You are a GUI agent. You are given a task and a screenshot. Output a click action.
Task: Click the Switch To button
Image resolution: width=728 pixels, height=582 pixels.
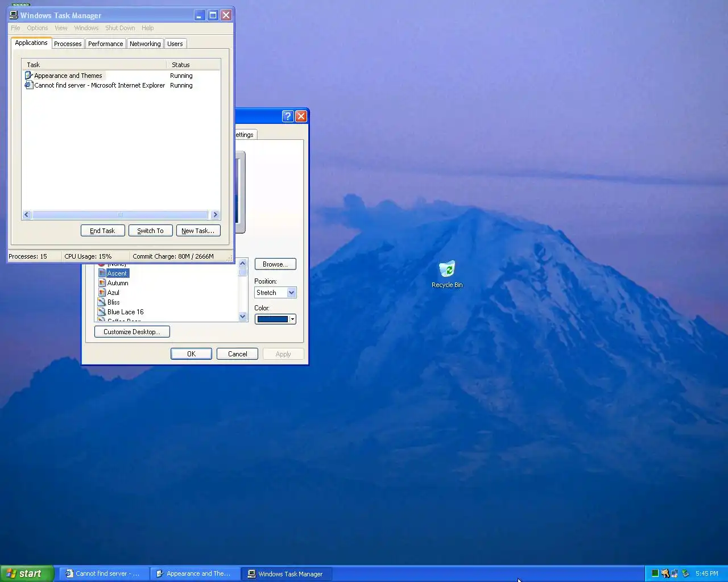[x=150, y=230]
